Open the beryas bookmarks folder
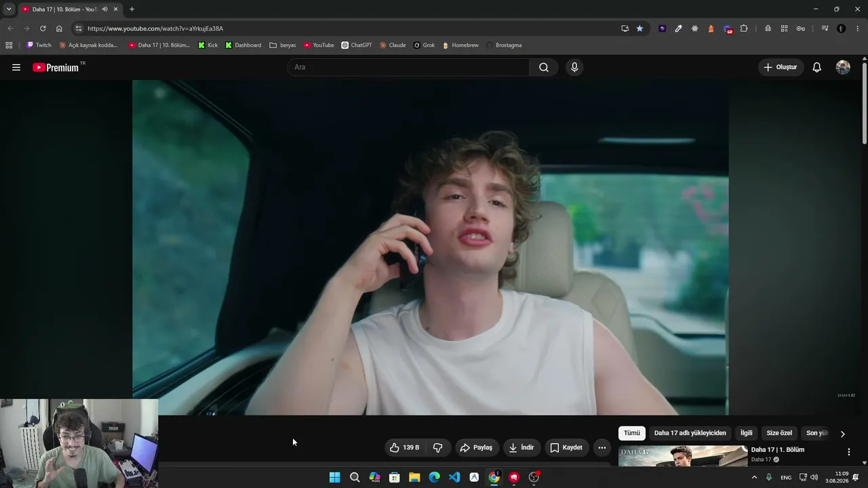Image resolution: width=868 pixels, height=488 pixels. (x=283, y=45)
